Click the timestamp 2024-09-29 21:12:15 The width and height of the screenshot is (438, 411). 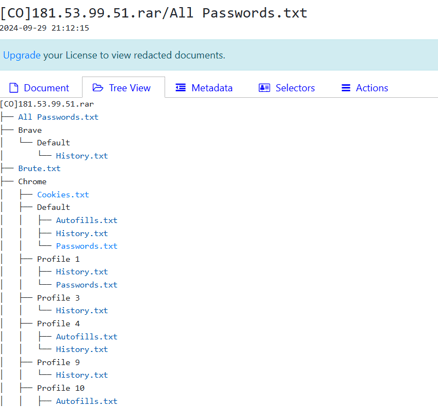44,28
